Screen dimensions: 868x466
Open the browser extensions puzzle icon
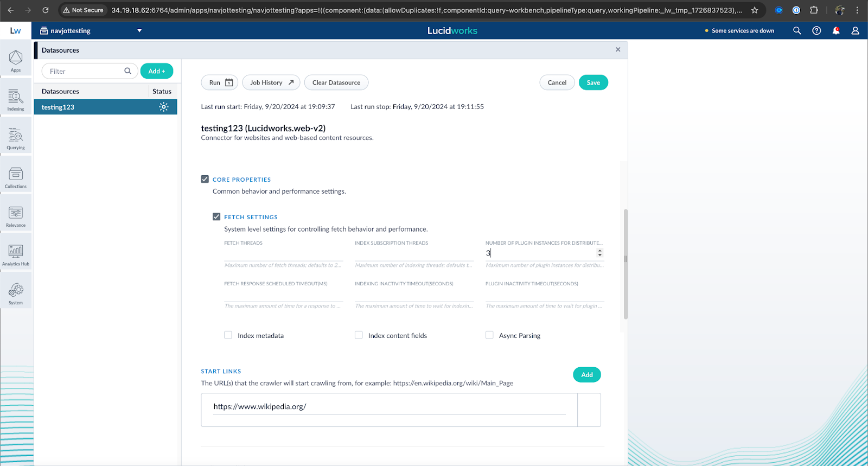814,10
